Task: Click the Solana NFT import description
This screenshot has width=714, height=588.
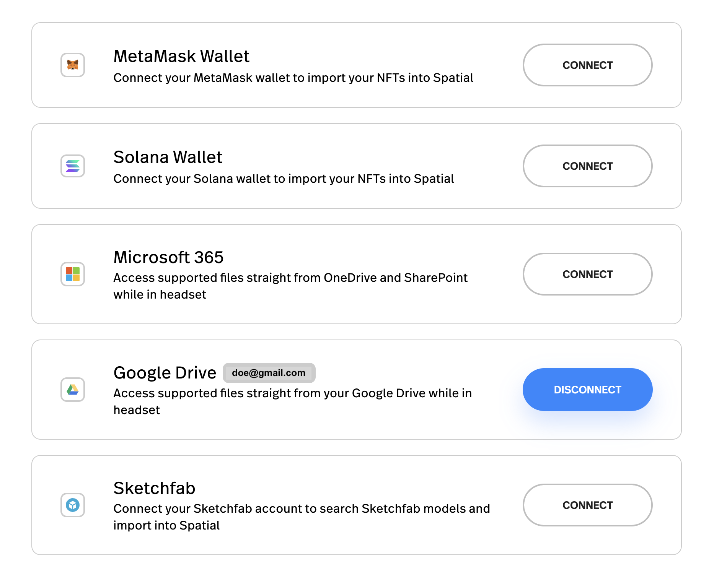Action: (x=284, y=179)
